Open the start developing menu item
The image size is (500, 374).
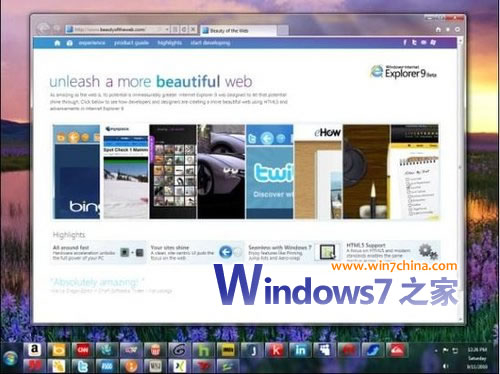pyautogui.click(x=210, y=43)
